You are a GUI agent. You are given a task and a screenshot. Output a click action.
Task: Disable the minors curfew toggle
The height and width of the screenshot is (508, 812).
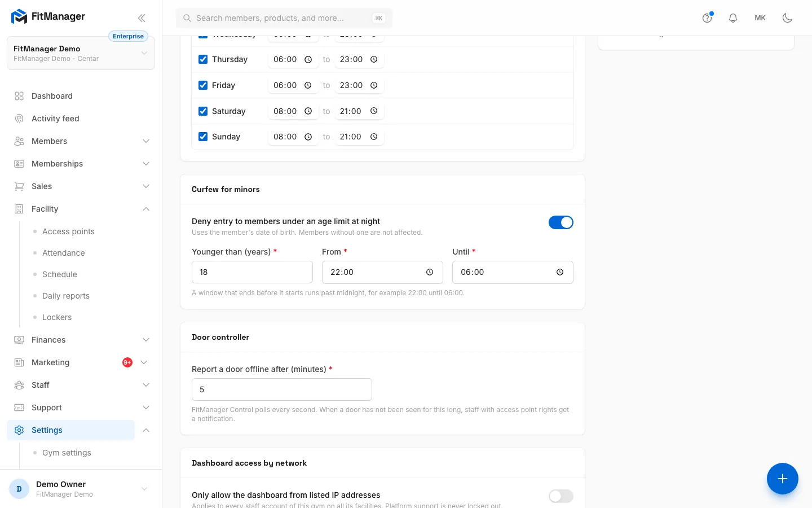[561, 222]
